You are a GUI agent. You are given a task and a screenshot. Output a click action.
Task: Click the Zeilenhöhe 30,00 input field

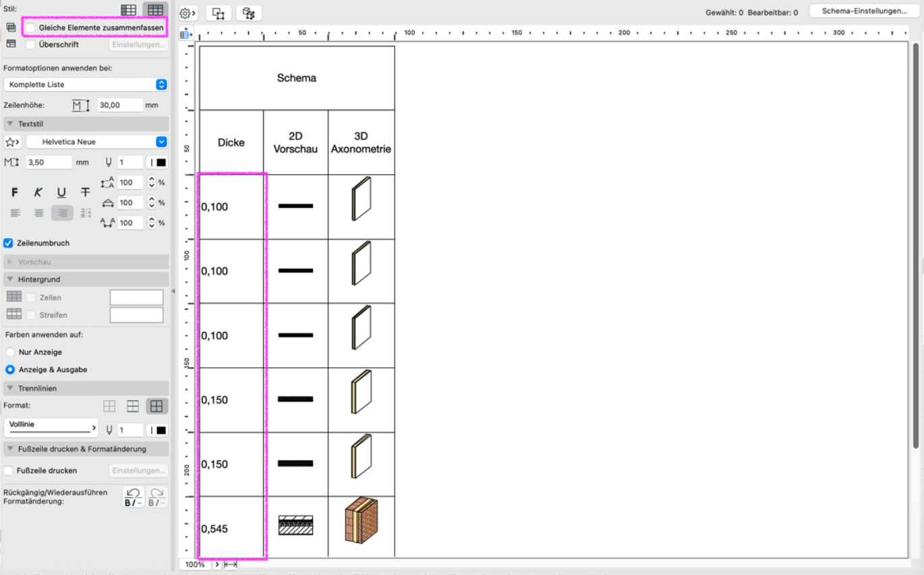(120, 105)
